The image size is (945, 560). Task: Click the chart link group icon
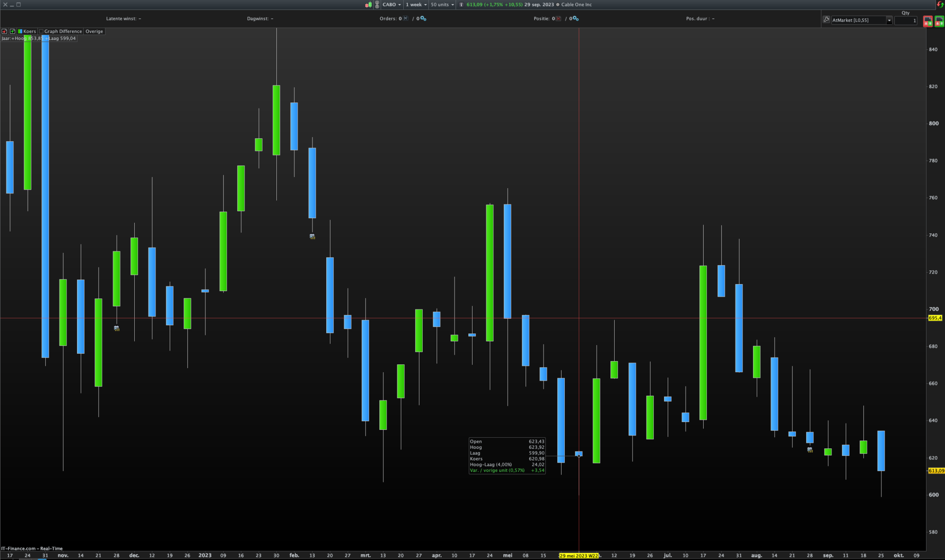tap(377, 5)
